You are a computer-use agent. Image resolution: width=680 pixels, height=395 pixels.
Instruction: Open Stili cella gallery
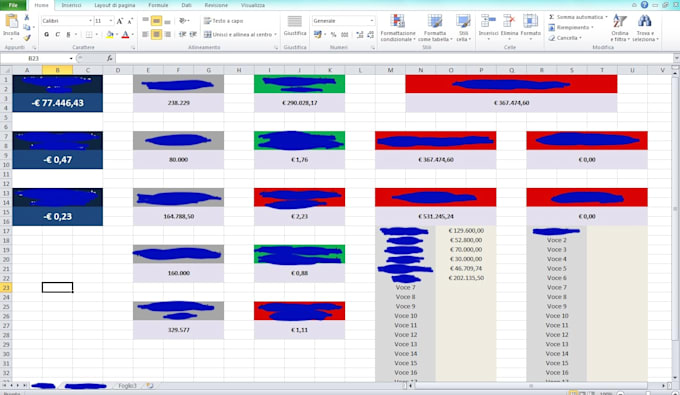(463, 28)
